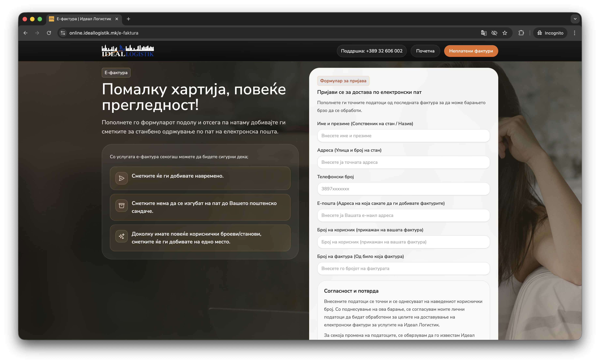Click Со услугата е-фактура секогаш intro text
Viewport: 600px width, 364px height.
point(179,157)
